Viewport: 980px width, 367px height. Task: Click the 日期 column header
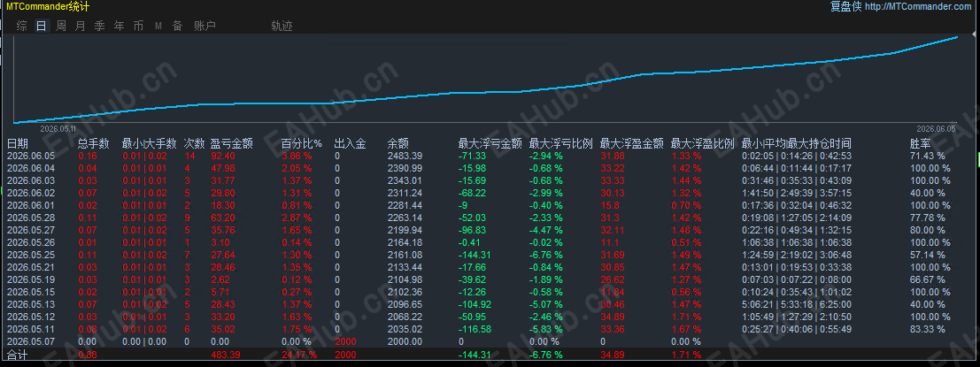click(x=18, y=144)
